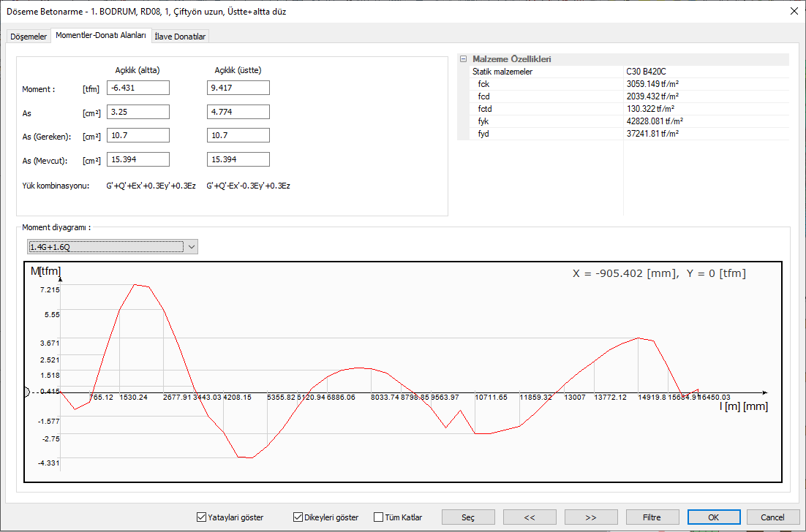The height and width of the screenshot is (532, 806).
Task: Enable the Tüm Katlar checkbox
Action: coord(379,517)
